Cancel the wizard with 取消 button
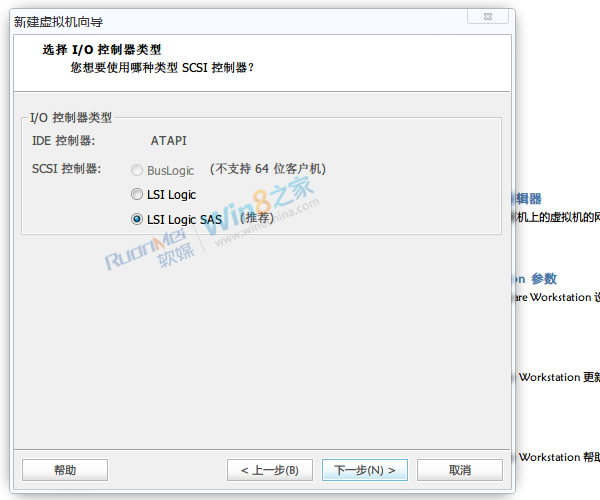Viewport: 600px width, 500px height. click(460, 470)
